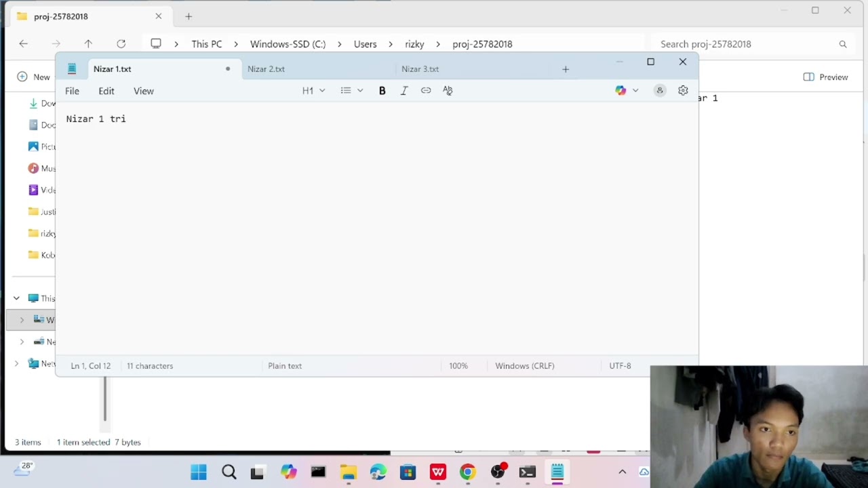The width and height of the screenshot is (868, 488).
Task: Open OBS Studio from the taskbar
Action: click(x=498, y=472)
